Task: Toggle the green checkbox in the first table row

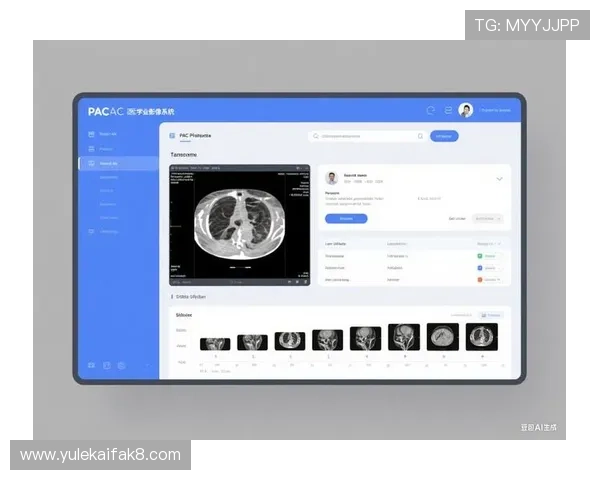Action: point(480,256)
